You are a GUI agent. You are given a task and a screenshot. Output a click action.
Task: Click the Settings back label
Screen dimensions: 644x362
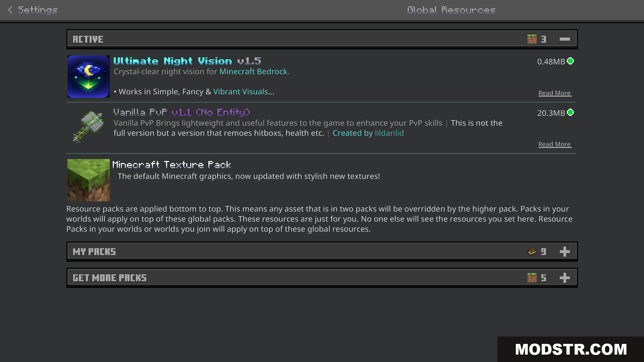tap(38, 10)
